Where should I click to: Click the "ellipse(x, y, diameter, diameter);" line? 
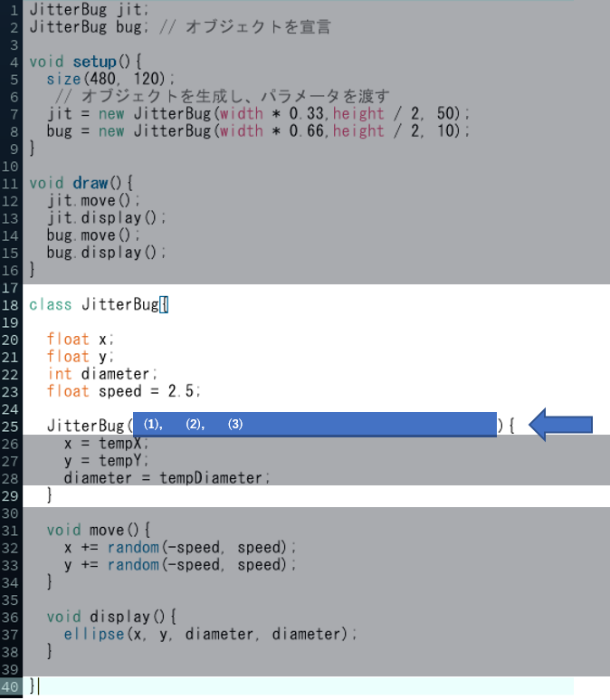[210, 635]
